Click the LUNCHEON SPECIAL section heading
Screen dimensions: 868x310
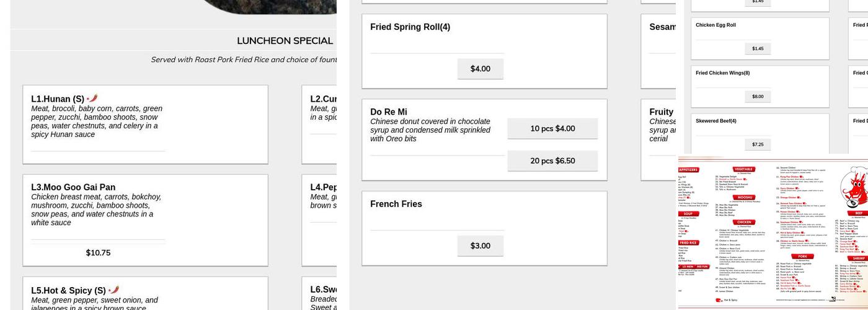coord(285,41)
